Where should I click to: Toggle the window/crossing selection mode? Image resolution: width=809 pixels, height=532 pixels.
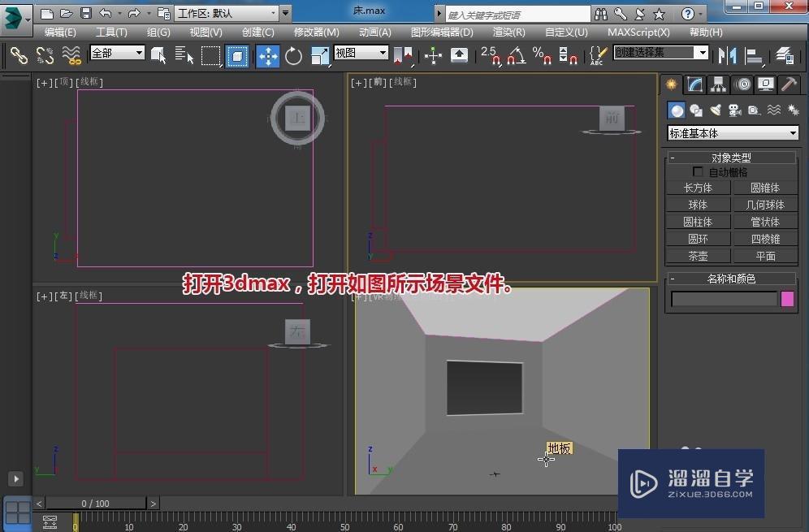[237, 56]
